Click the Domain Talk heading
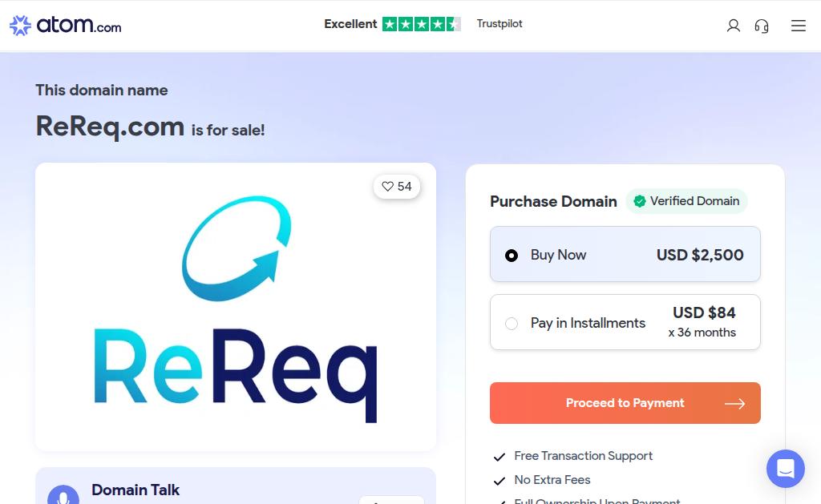Screen dimensions: 821x504 (x=135, y=490)
